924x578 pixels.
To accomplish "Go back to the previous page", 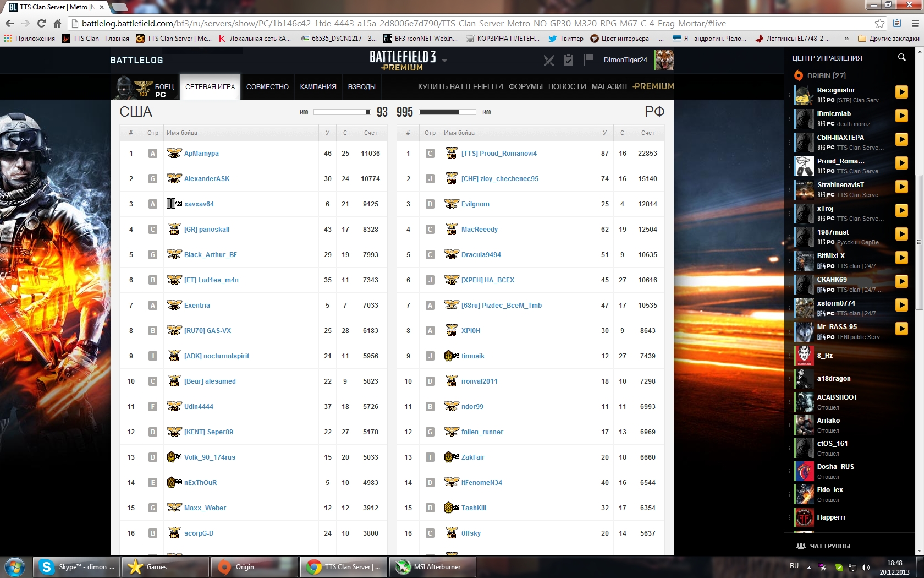I will [9, 23].
